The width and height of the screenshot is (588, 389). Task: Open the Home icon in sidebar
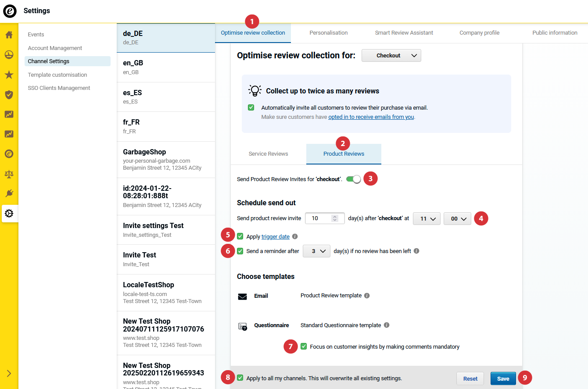tap(9, 35)
